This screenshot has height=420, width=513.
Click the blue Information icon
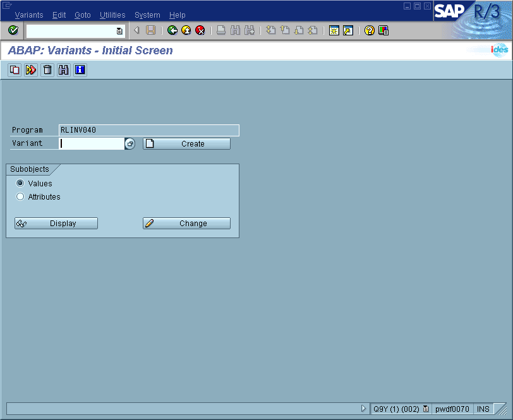[80, 70]
